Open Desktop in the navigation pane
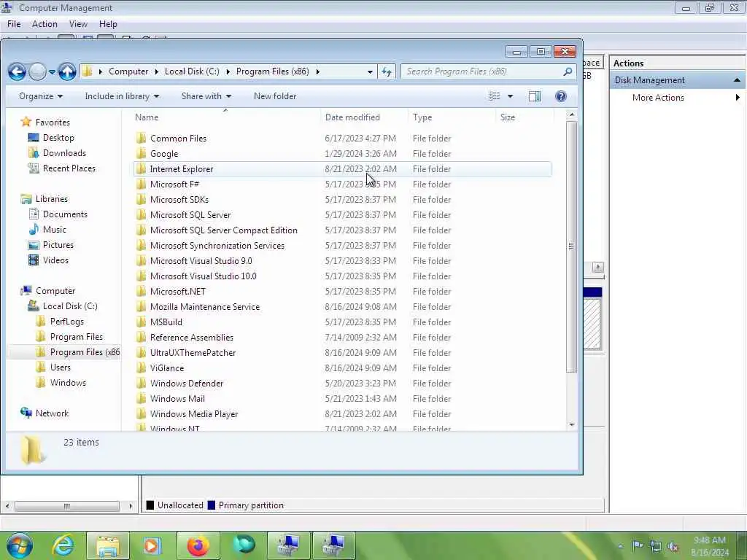The image size is (747, 560). click(x=58, y=138)
